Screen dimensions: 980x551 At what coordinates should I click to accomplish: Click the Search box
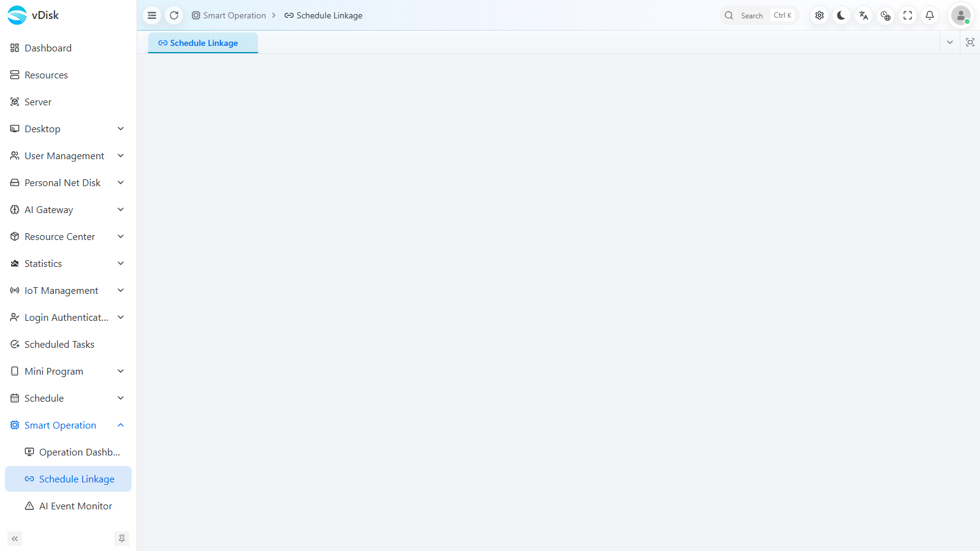click(759, 15)
